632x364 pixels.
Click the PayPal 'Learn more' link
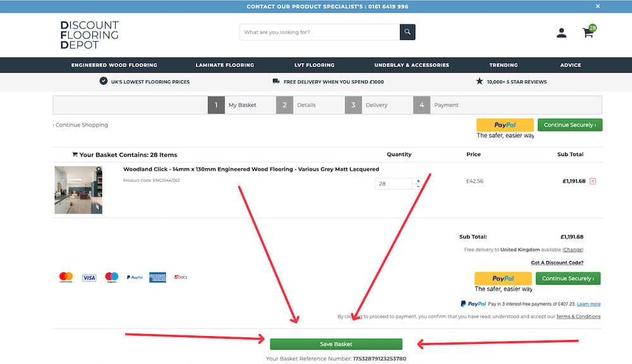coord(588,304)
